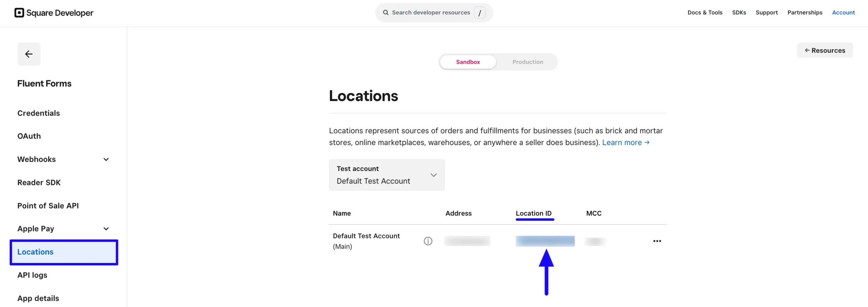Click the Default Test Account (Main) name
The image size is (868, 307).
pyautogui.click(x=366, y=241)
